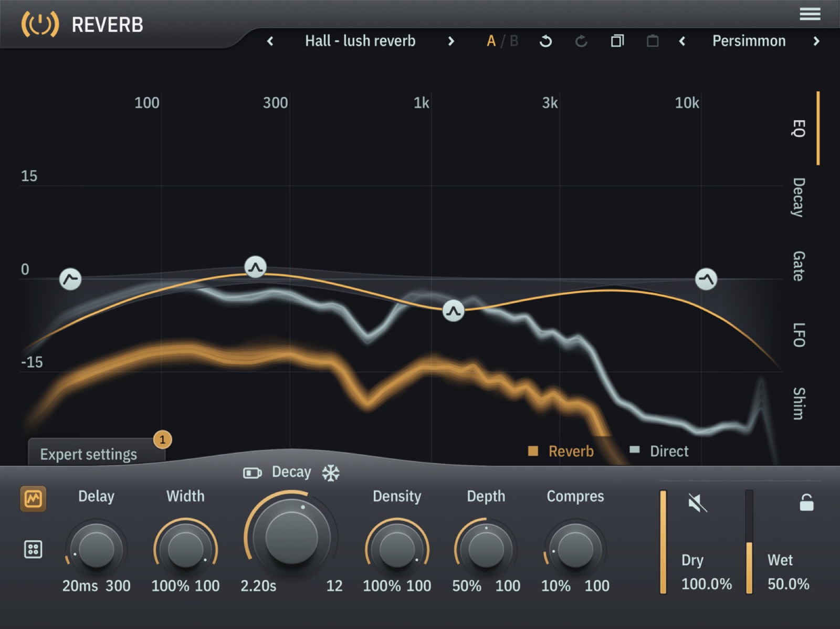Select the 1k bell EQ node
Screen dimensions: 840x629
pyautogui.click(x=454, y=310)
